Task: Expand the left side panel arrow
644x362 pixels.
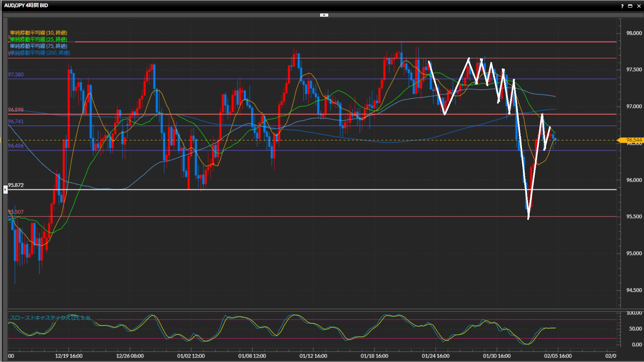Action: [x=5, y=190]
